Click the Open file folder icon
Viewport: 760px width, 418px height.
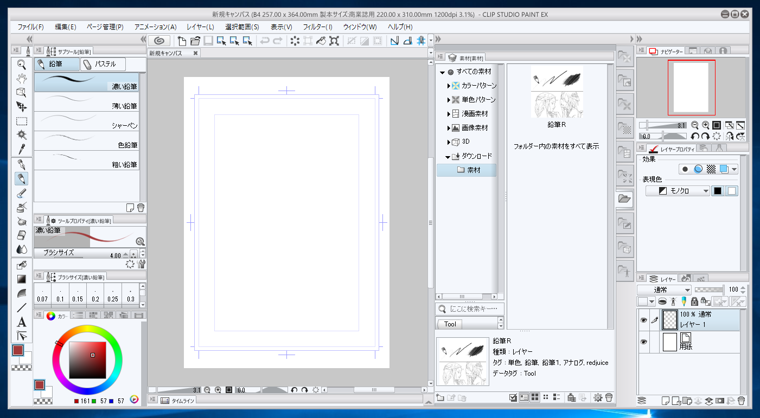[x=195, y=41]
